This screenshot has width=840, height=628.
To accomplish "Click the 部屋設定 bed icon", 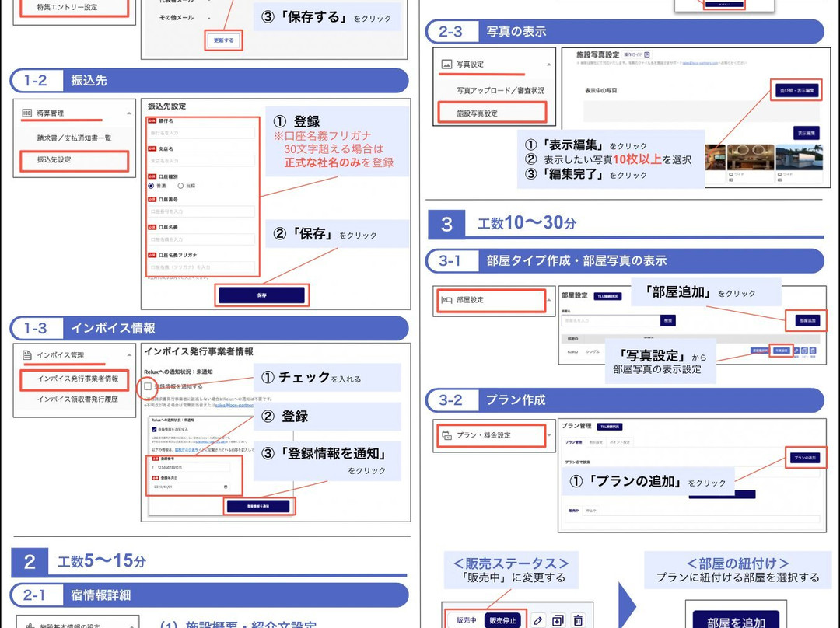I will point(446,299).
